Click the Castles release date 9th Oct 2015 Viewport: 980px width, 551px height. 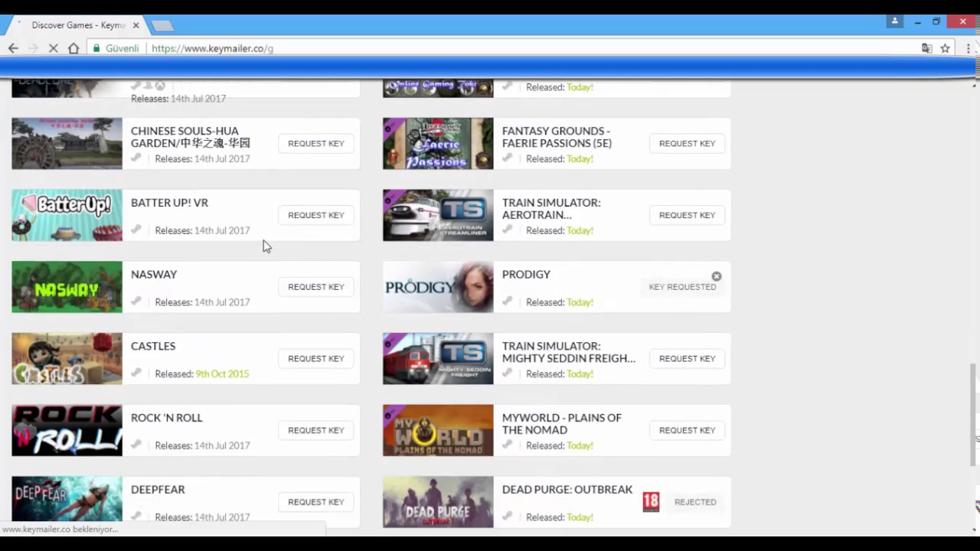coord(222,374)
